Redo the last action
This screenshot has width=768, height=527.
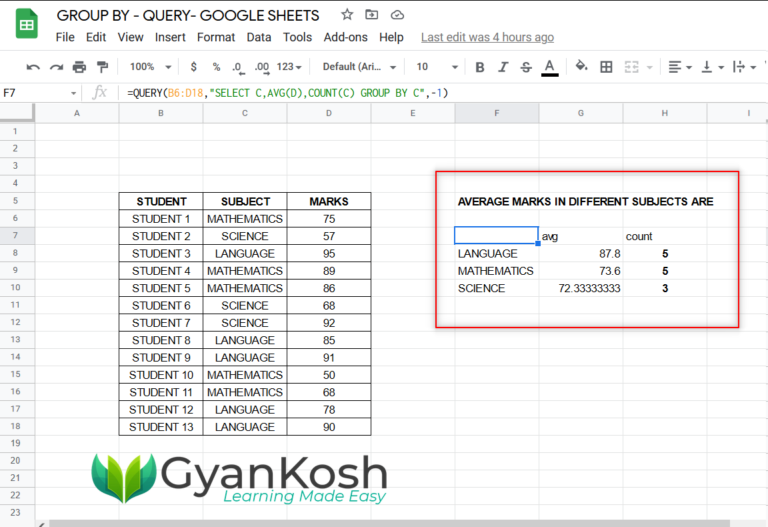point(56,67)
